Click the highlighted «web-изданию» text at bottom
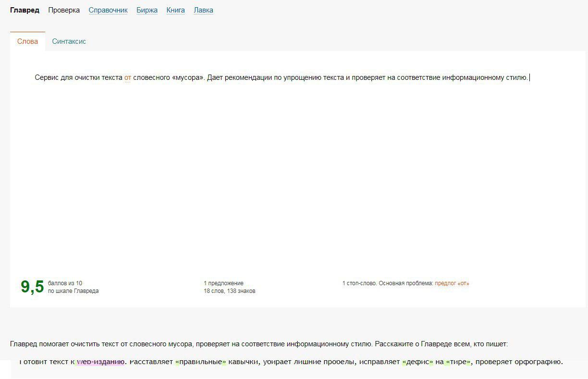The width and height of the screenshot is (588, 379). (x=101, y=362)
